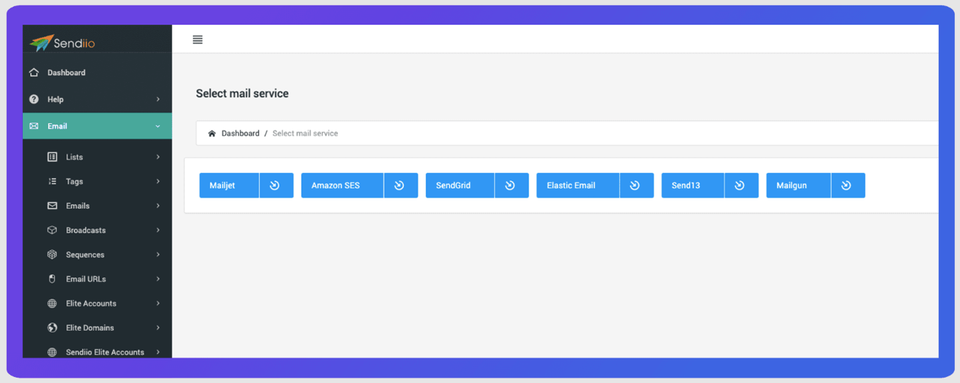
Task: Click the clock icon next to Elastic Email
Action: 636,185
